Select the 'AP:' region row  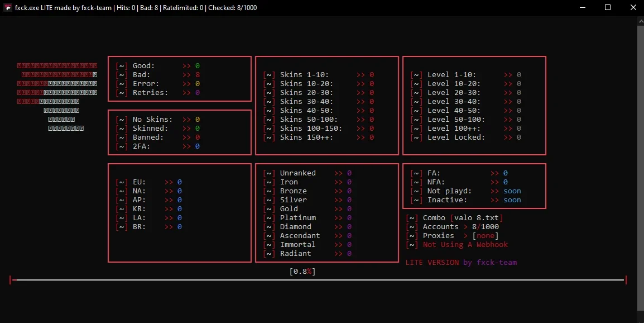[148, 200]
